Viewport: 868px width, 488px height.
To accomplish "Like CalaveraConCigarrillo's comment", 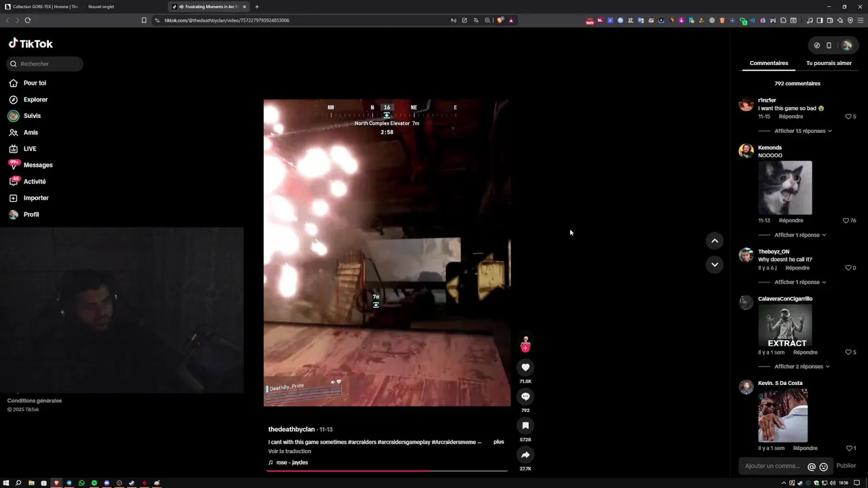I will click(x=848, y=352).
